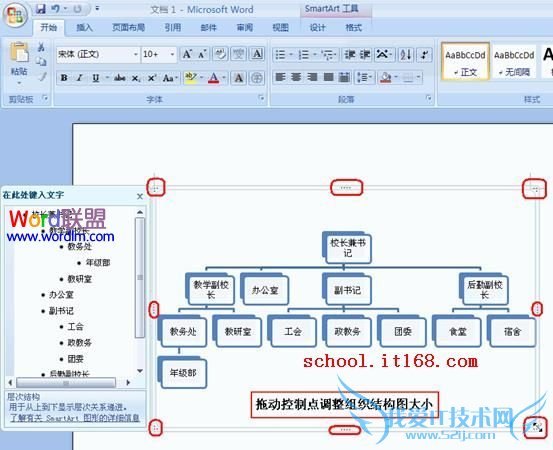Open the 引用 ribbon tab
Viewport: 553px width, 450px height.
173,28
